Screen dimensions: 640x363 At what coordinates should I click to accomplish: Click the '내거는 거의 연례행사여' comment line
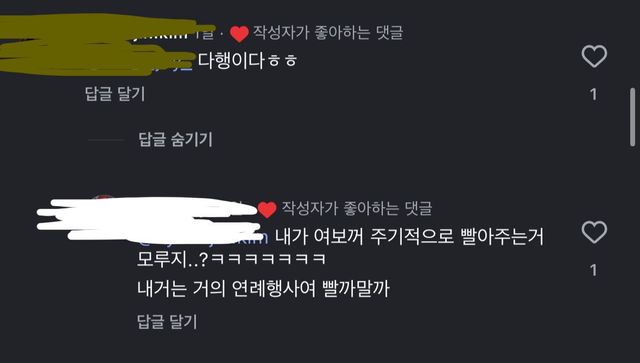click(263, 289)
